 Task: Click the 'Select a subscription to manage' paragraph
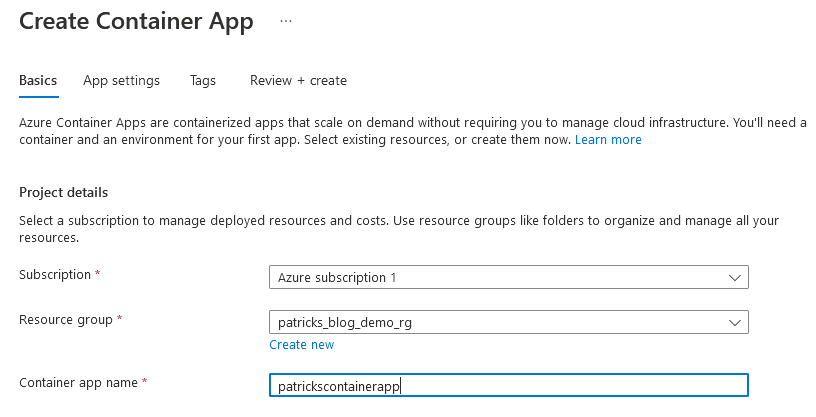(x=399, y=229)
